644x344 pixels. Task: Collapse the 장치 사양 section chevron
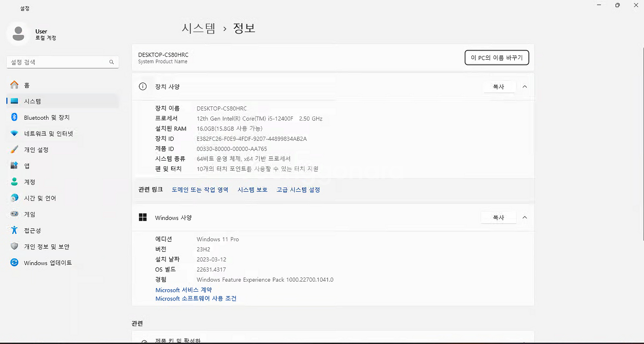click(525, 87)
